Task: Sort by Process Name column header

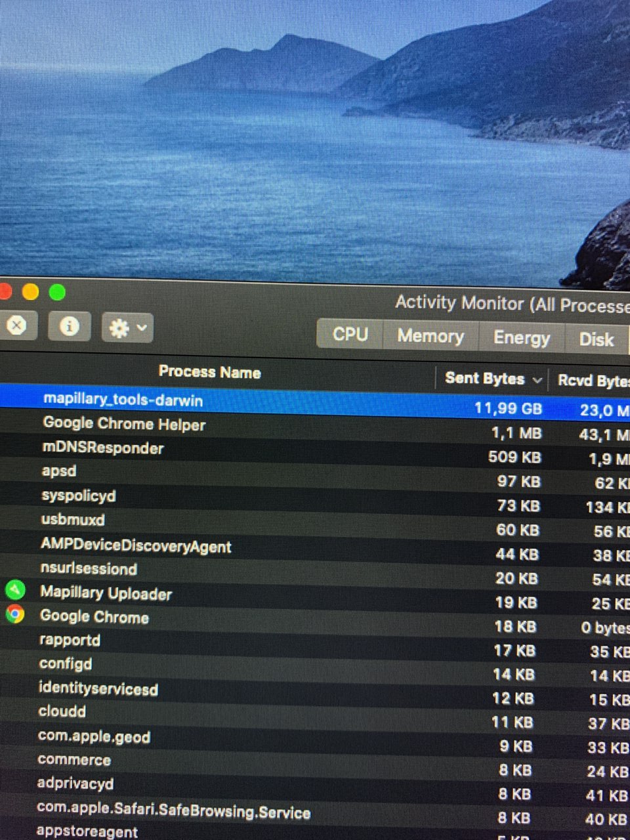Action: coord(209,372)
